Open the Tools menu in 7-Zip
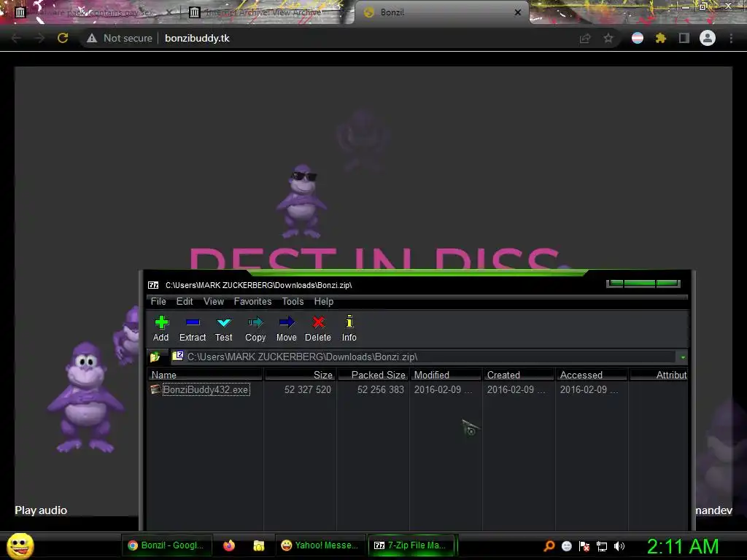The width and height of the screenshot is (747, 560). [293, 301]
